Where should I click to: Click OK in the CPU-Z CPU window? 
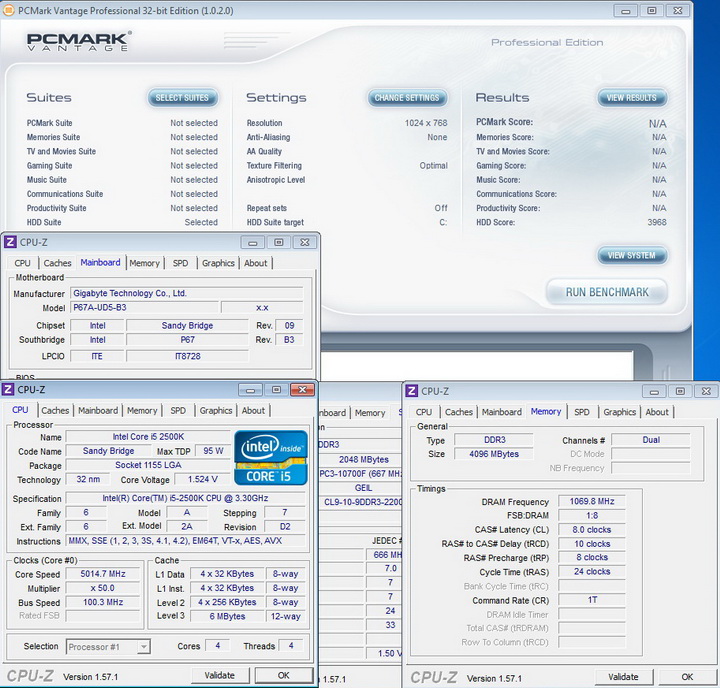coord(283,675)
